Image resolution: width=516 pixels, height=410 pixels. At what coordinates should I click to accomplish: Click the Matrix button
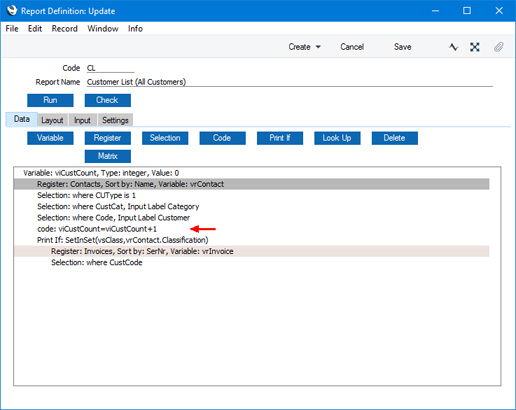tap(108, 156)
